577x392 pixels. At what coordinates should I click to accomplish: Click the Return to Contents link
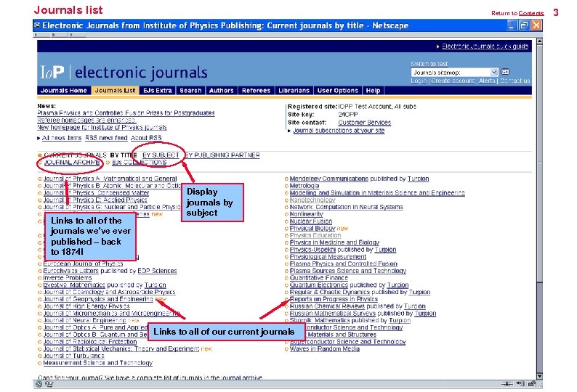point(531,13)
